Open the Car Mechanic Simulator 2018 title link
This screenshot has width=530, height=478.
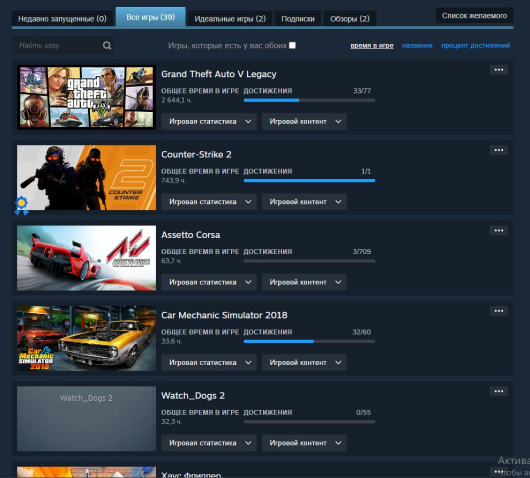pyautogui.click(x=224, y=315)
